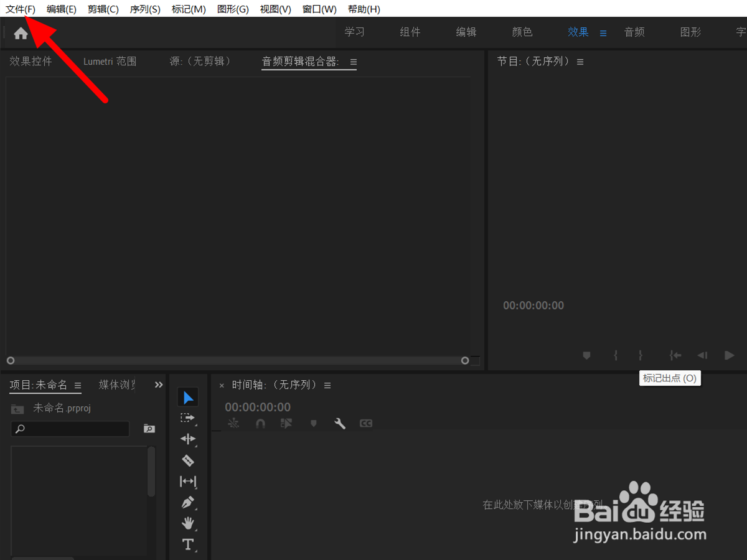Select the Type tool
The image size is (747, 560).
[188, 544]
